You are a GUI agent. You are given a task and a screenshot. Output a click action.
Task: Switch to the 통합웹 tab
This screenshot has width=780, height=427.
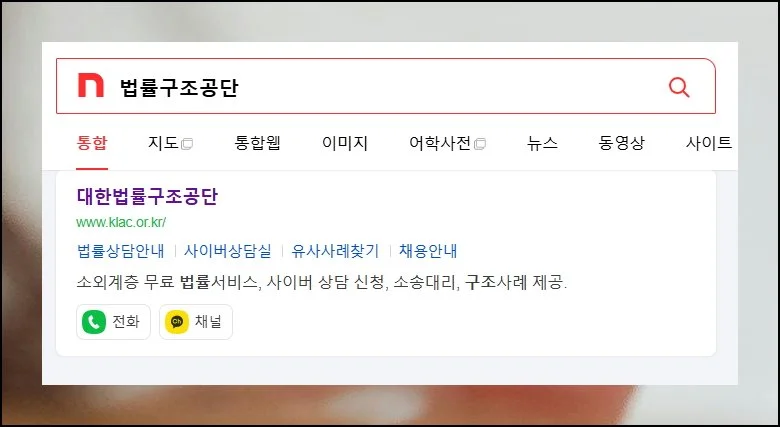point(257,143)
